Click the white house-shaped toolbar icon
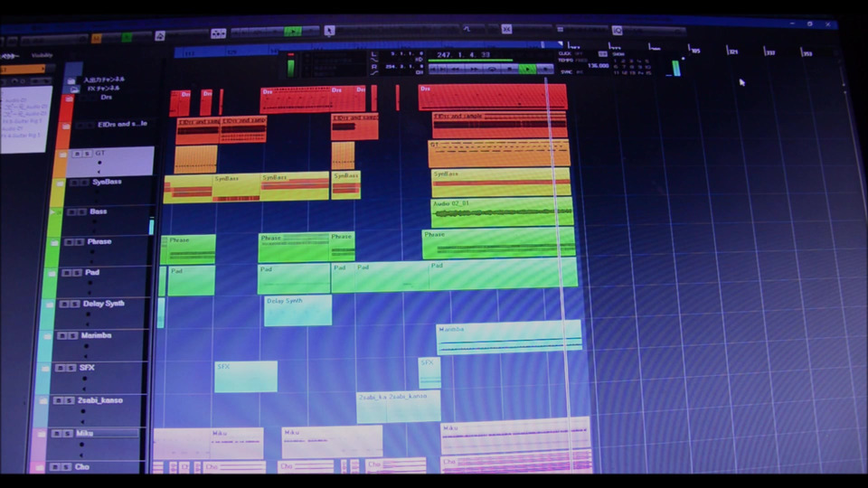Screen dimensions: 868x488 point(160,36)
